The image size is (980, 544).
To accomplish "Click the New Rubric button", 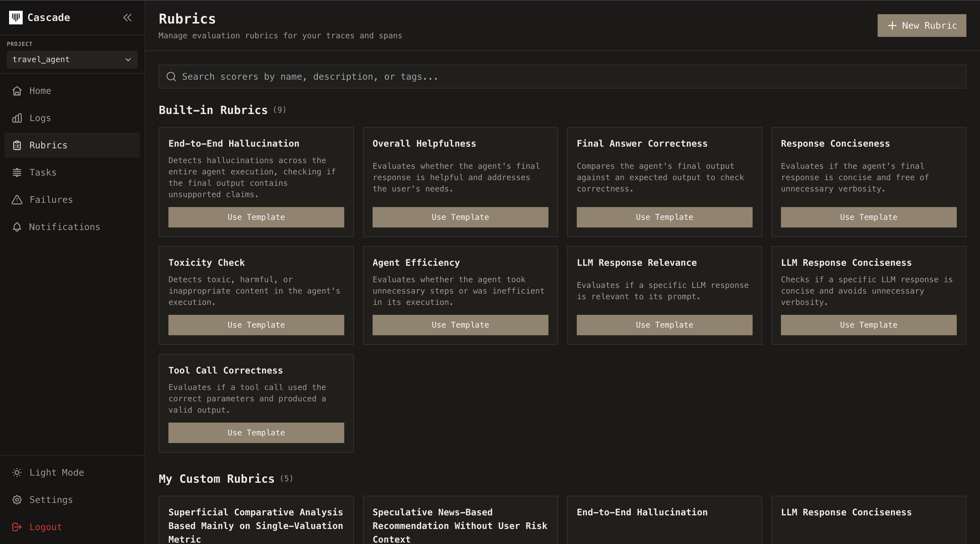I will pos(921,26).
